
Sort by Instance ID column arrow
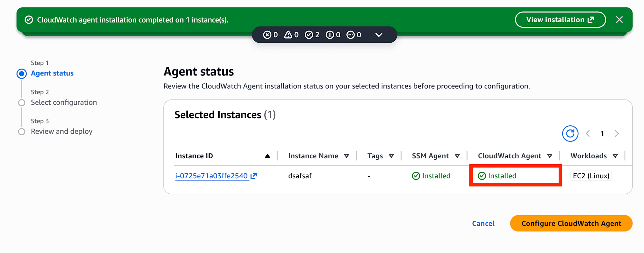pyautogui.click(x=267, y=156)
